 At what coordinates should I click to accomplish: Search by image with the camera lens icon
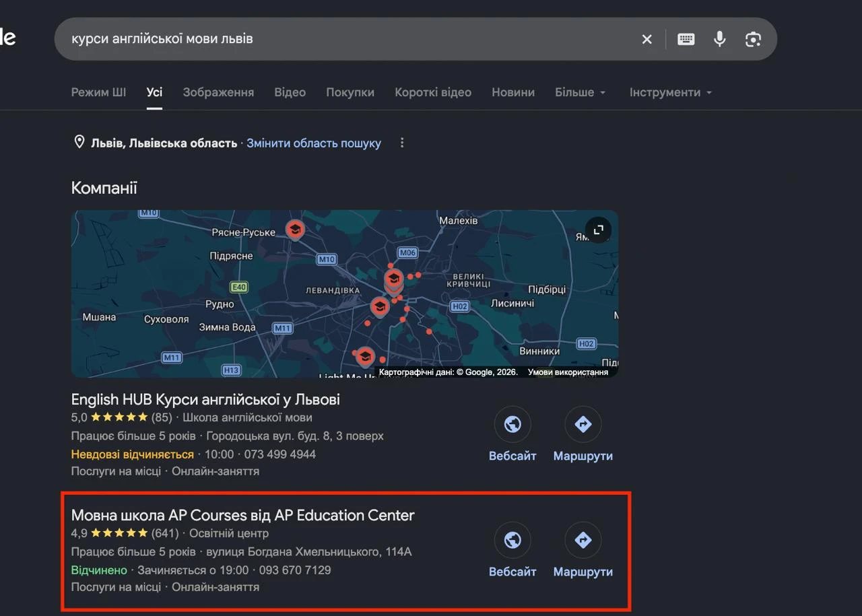pos(753,39)
